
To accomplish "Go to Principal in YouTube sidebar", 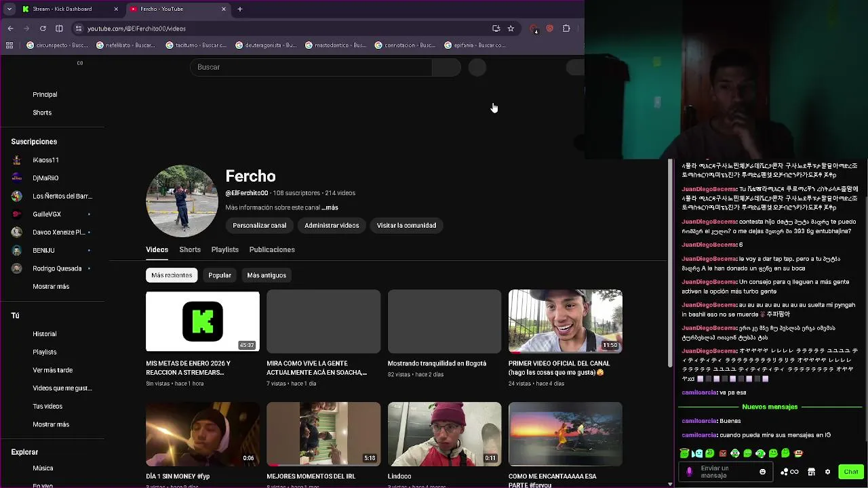I will (x=45, y=94).
